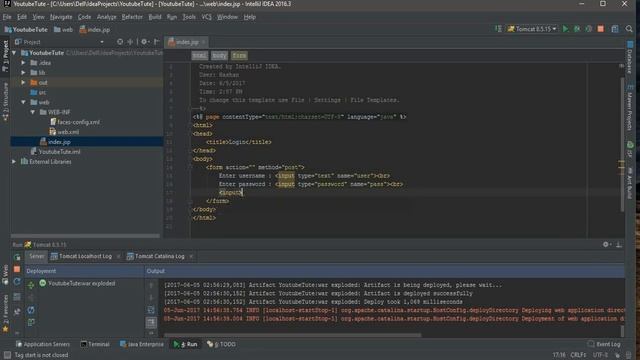
Task: Open the File menu
Action: click(7, 17)
